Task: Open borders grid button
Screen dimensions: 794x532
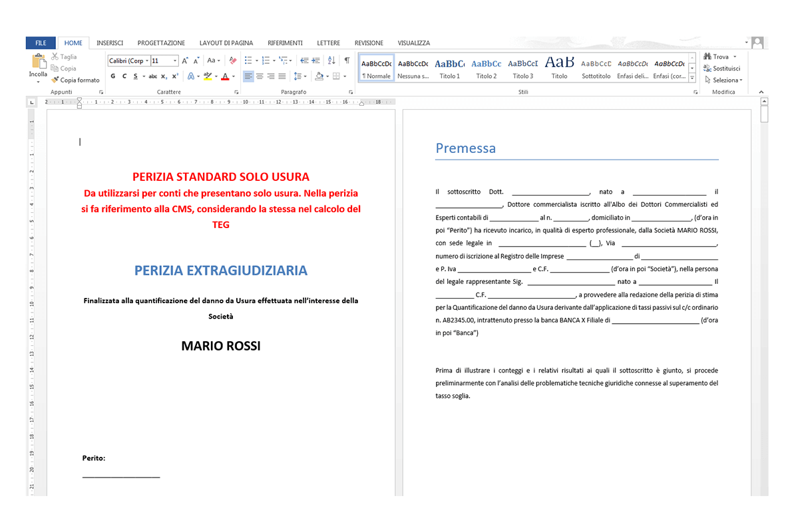Action: pyautogui.click(x=336, y=76)
